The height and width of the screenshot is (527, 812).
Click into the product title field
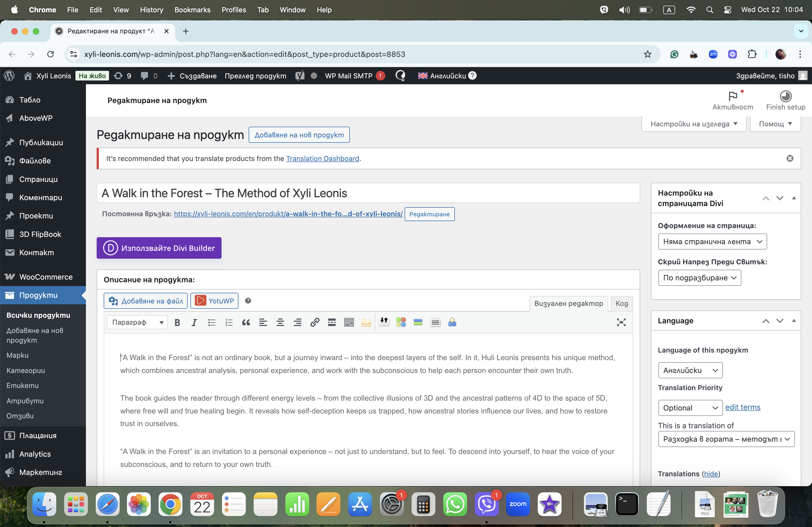point(368,193)
